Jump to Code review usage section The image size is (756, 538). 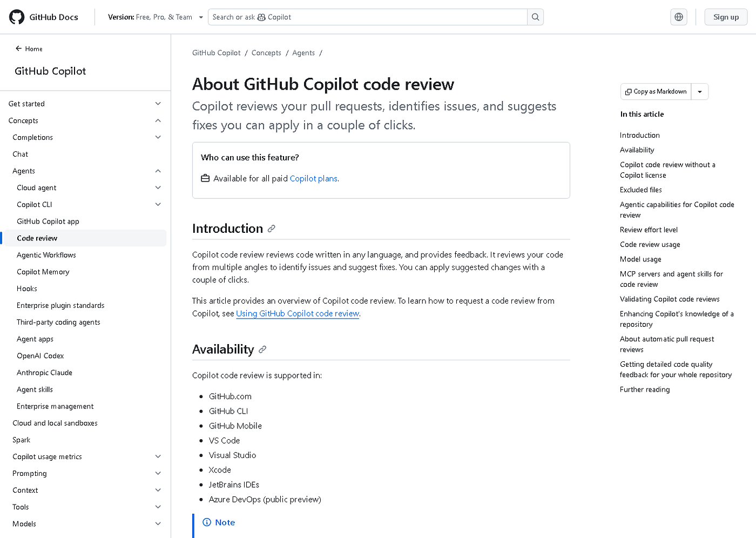point(650,244)
